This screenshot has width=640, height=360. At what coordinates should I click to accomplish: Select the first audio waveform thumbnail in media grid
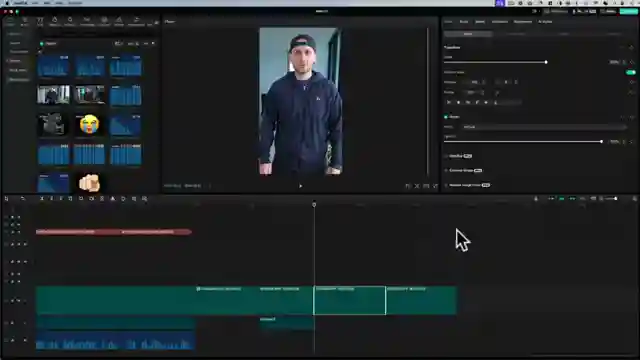click(x=53, y=66)
